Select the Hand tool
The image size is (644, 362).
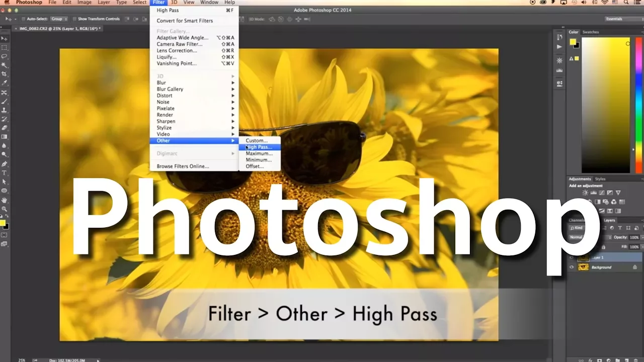5,200
